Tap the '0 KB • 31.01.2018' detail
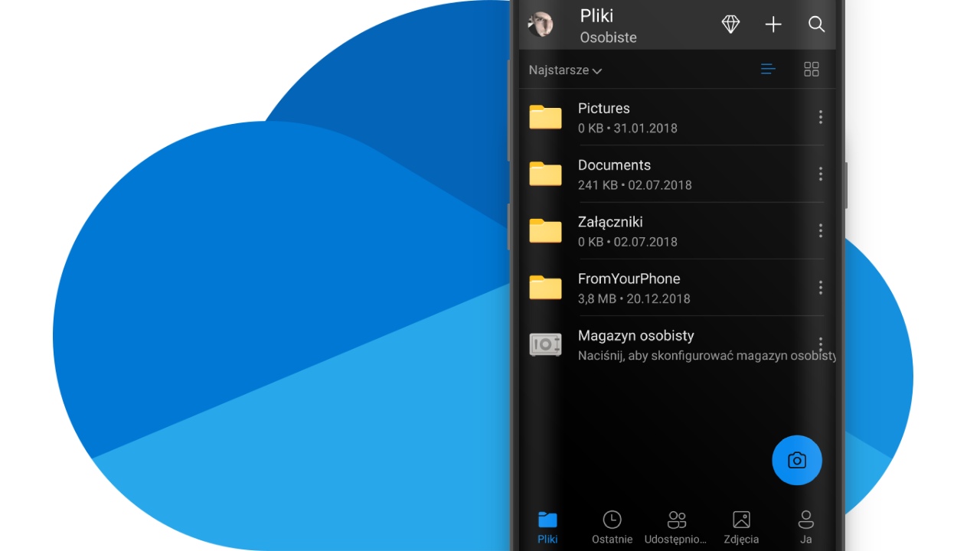This screenshot has width=980, height=551. pos(628,129)
